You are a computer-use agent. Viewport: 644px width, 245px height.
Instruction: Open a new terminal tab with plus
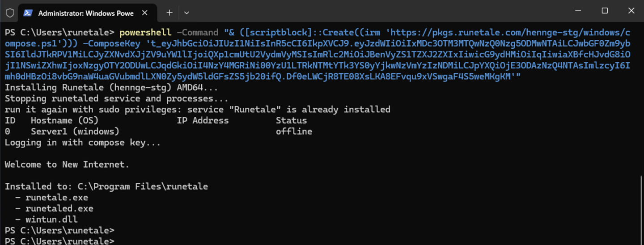point(169,13)
